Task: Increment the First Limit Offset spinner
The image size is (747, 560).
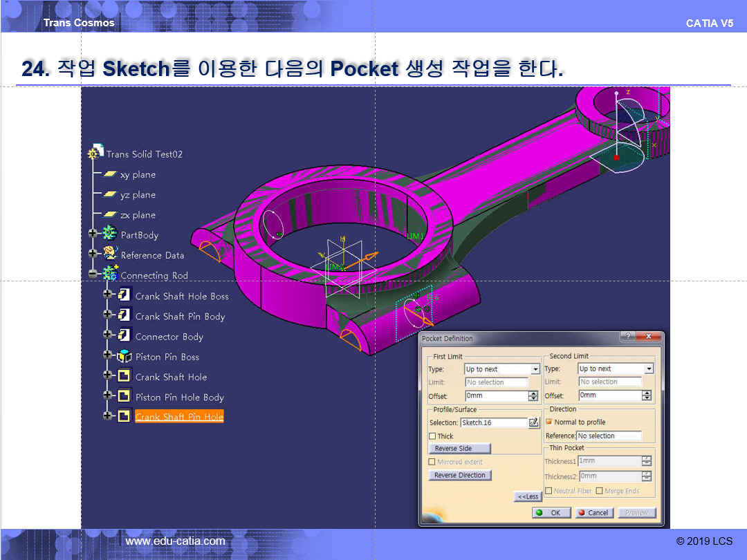Action: point(533,393)
